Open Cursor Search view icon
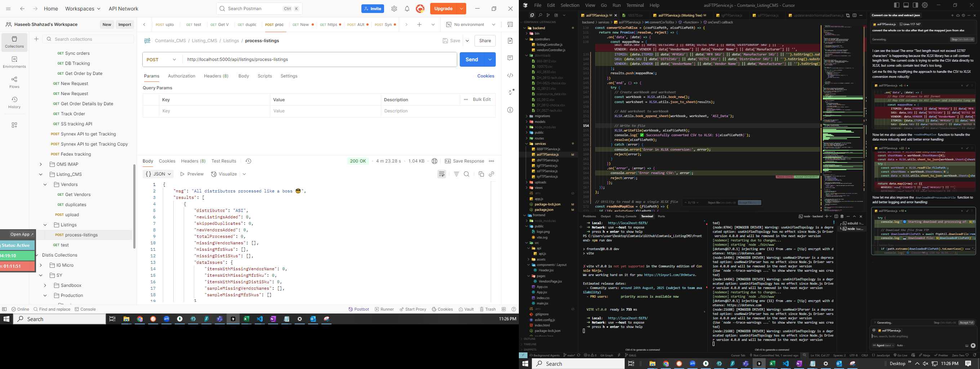The width and height of the screenshot is (980, 369). click(x=540, y=15)
